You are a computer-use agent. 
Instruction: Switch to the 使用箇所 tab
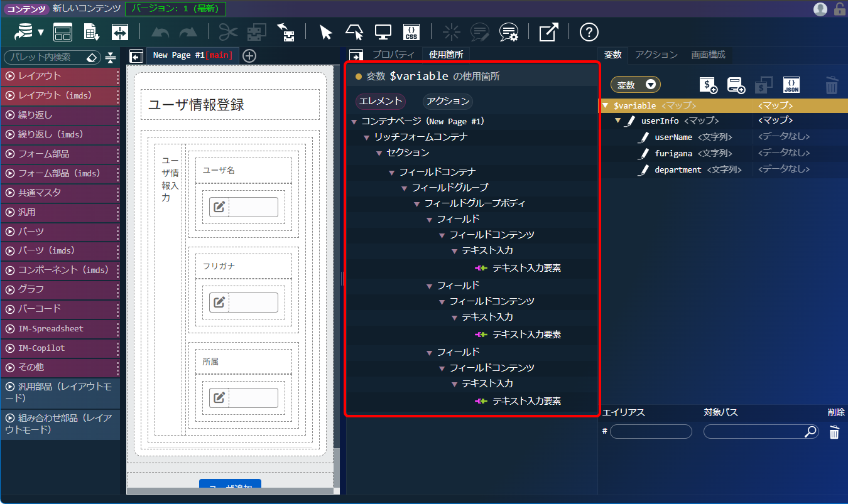[446, 55]
